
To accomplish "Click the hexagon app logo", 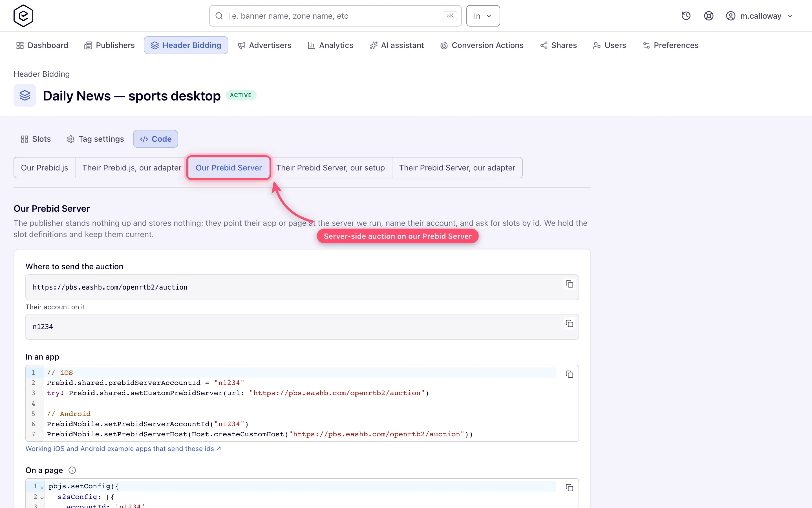I will point(23,16).
